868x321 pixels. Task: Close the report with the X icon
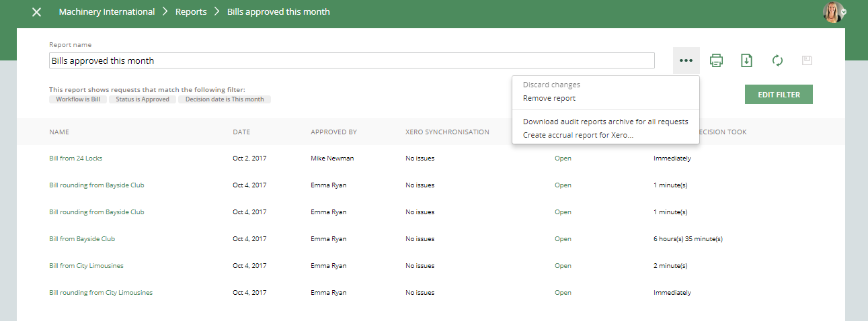point(37,12)
